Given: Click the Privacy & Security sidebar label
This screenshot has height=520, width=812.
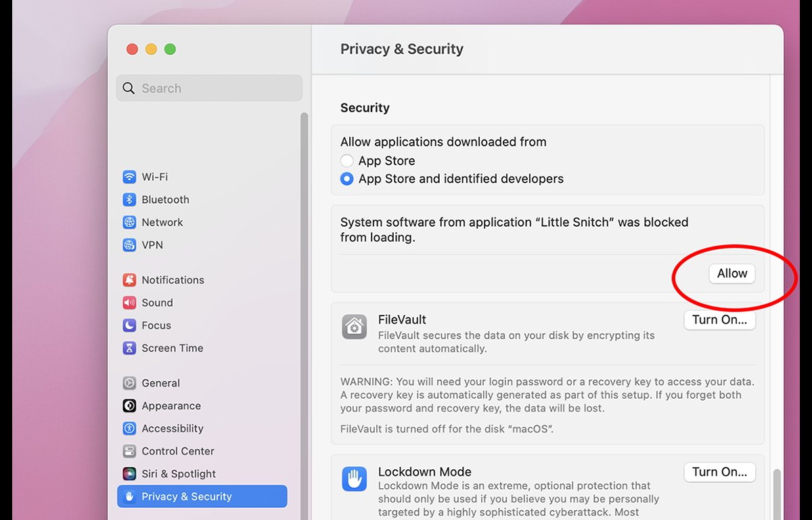Looking at the screenshot, I should click(x=187, y=496).
